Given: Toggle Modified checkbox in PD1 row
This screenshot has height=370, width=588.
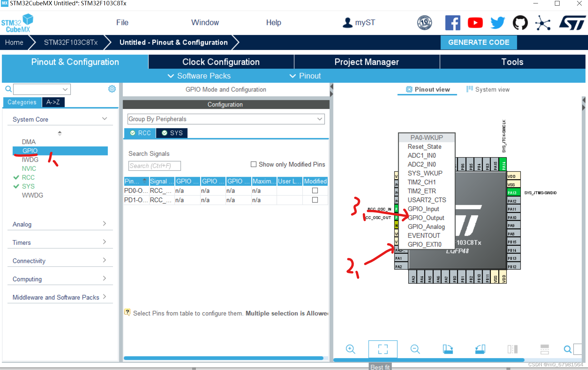Looking at the screenshot, I should [315, 200].
